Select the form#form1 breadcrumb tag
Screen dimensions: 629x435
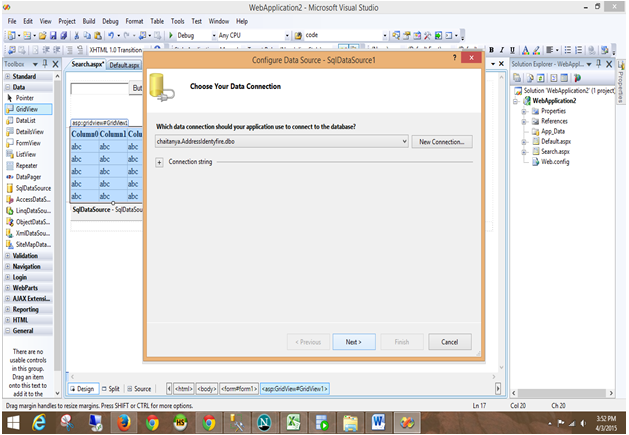coord(239,388)
